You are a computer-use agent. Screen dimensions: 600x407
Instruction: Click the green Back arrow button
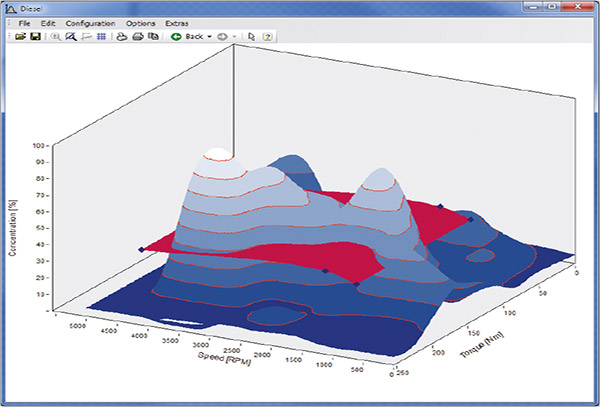[x=176, y=36]
